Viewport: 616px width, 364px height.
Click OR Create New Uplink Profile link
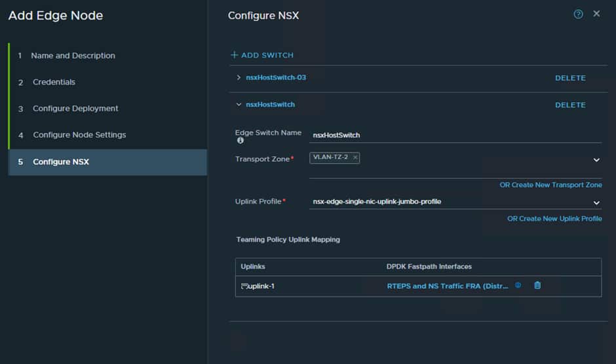click(x=554, y=218)
